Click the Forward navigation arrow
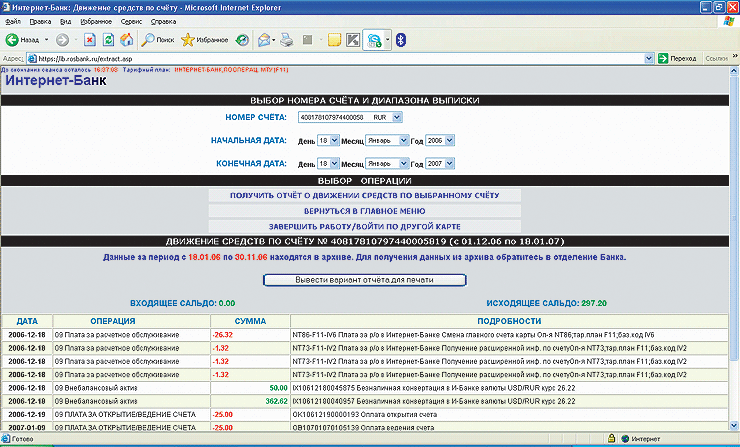The width and height of the screenshot is (740, 447). pos(62,40)
